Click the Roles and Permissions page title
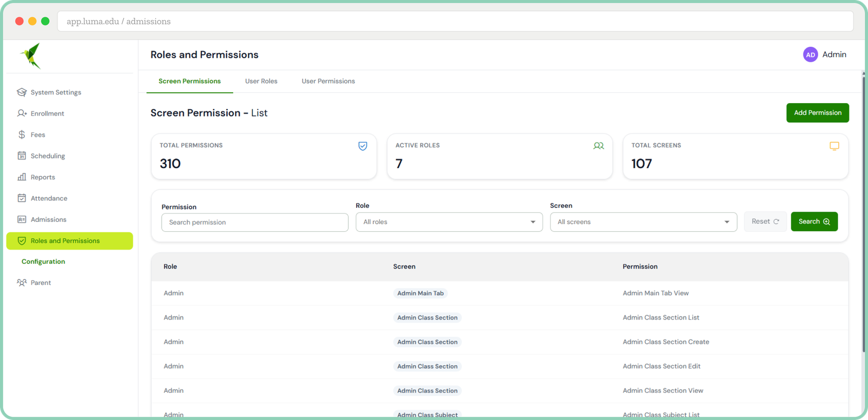Image resolution: width=868 pixels, height=420 pixels. click(x=205, y=55)
